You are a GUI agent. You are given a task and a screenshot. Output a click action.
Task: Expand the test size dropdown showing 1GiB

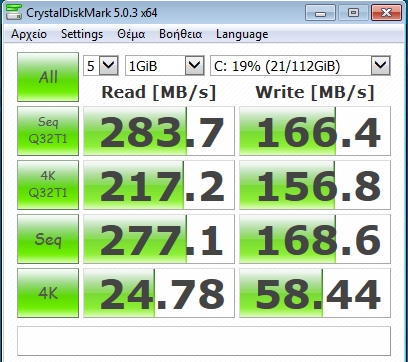[165, 66]
